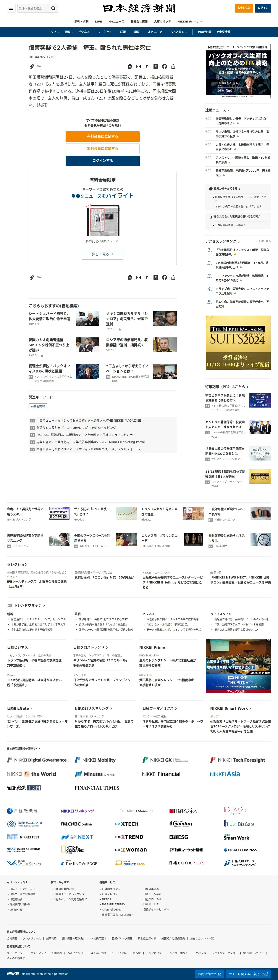Click the 保存 clip icon below the paywall box
The height and width of the screenshot is (980, 278).
point(32,278)
